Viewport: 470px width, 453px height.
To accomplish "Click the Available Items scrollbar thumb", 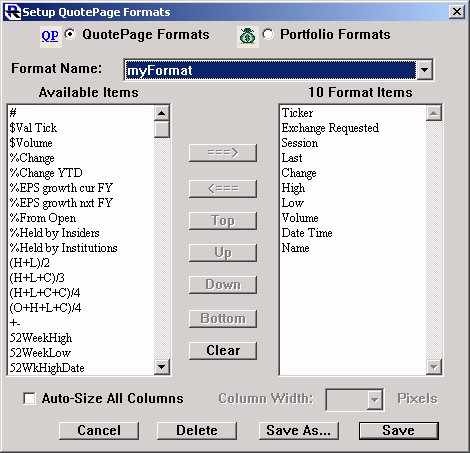I will [162, 129].
